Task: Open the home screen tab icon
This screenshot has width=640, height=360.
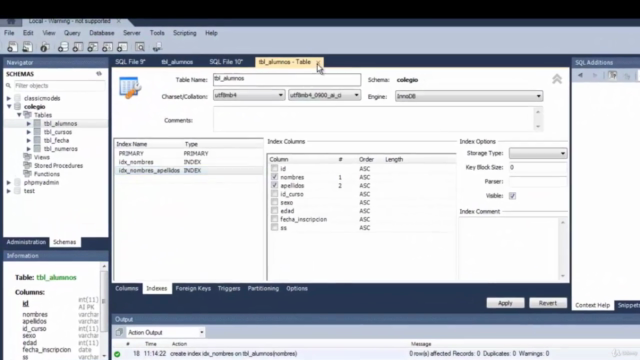Action: tap(11, 21)
